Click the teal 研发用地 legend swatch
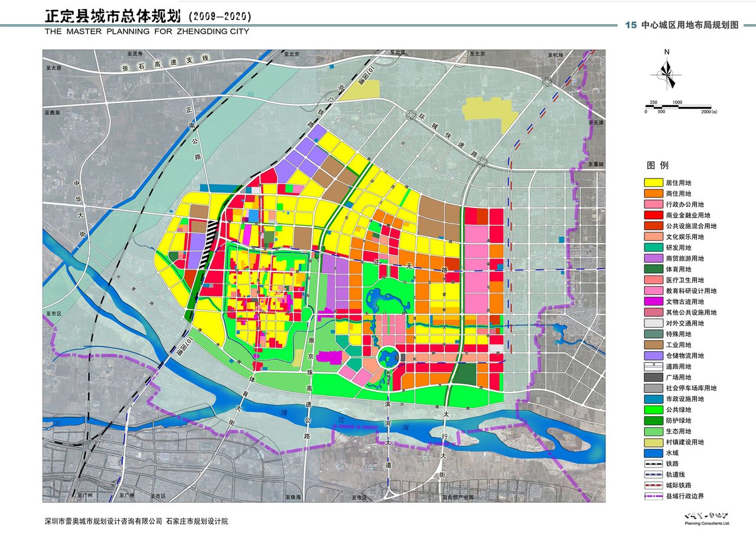The height and width of the screenshot is (535, 756). click(653, 248)
